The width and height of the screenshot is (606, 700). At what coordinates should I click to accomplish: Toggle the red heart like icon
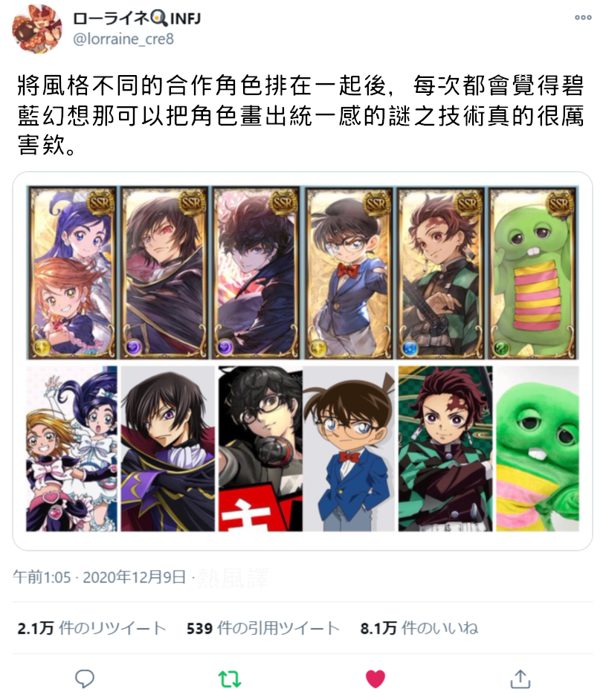point(375,679)
